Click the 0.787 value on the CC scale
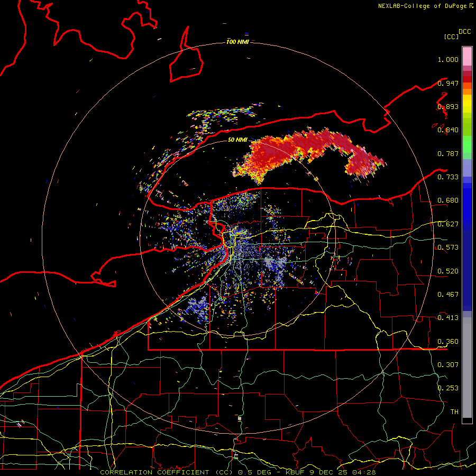Viewport: 476px width, 476px height. click(448, 153)
